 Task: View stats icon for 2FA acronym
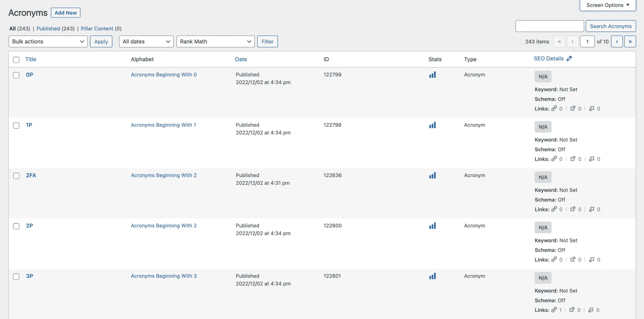pyautogui.click(x=432, y=176)
